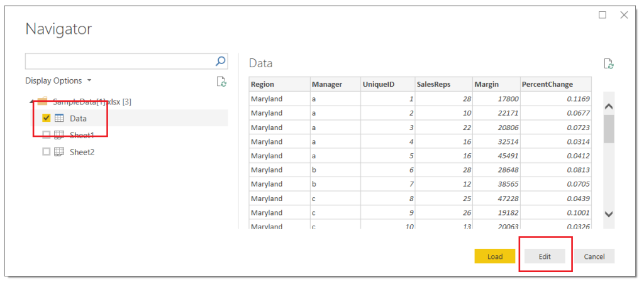Click the PercentChange cell 0.0705
This screenshot has width=644, height=284.
pos(556,184)
